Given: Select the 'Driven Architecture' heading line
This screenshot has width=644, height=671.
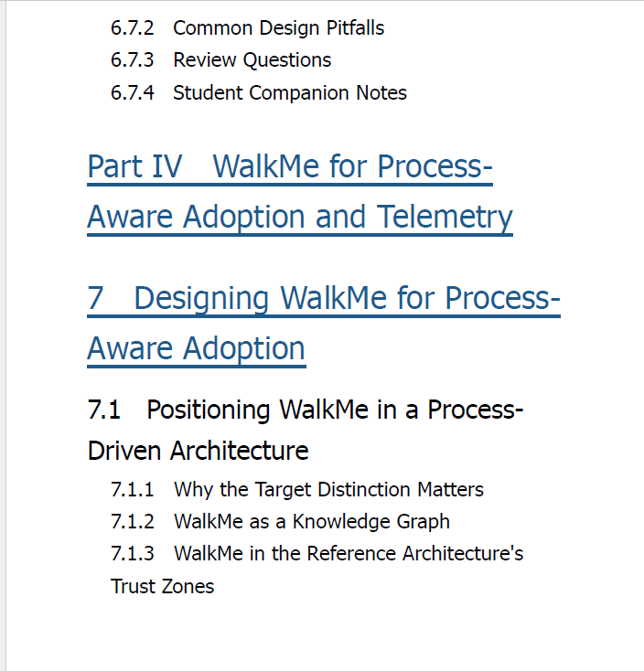Looking at the screenshot, I should coord(198,451).
